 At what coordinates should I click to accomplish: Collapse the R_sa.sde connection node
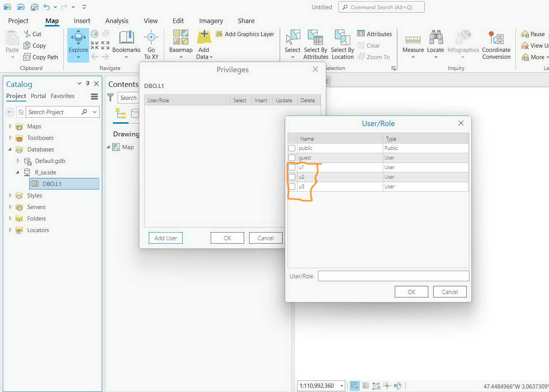[18, 172]
